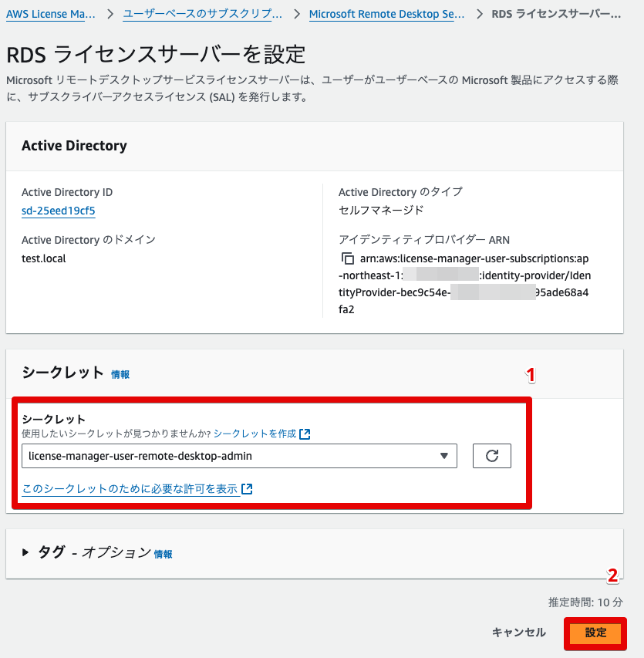Click キャンセル button
This screenshot has height=658, width=644.
(x=518, y=633)
